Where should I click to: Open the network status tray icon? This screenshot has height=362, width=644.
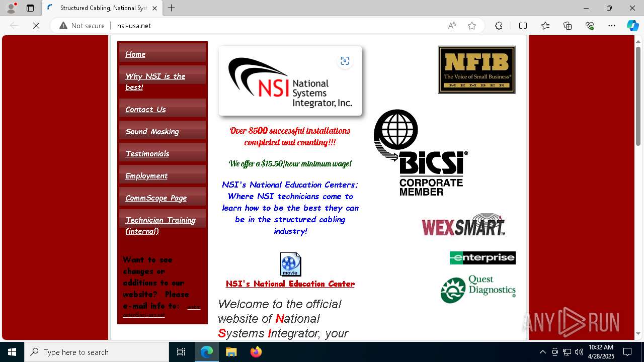tap(567, 352)
